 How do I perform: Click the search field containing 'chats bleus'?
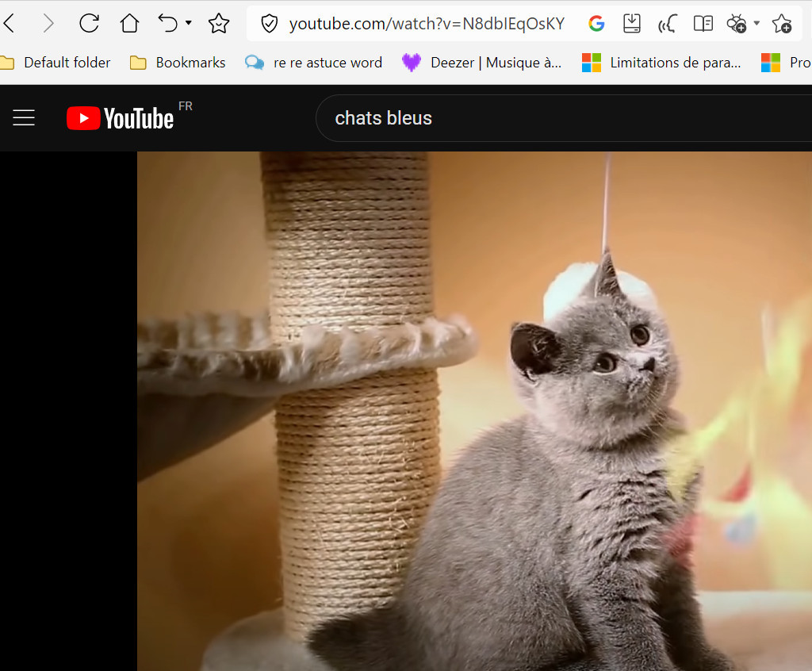click(x=555, y=118)
